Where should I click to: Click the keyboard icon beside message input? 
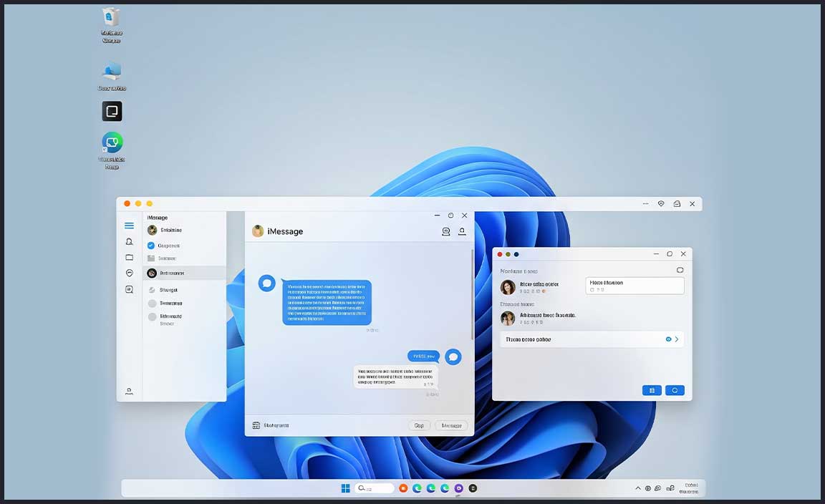(256, 425)
